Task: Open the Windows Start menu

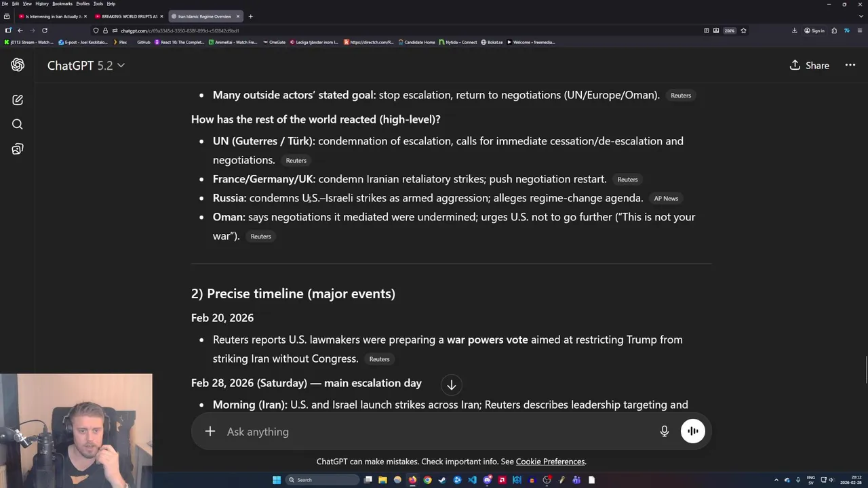Action: [277, 480]
